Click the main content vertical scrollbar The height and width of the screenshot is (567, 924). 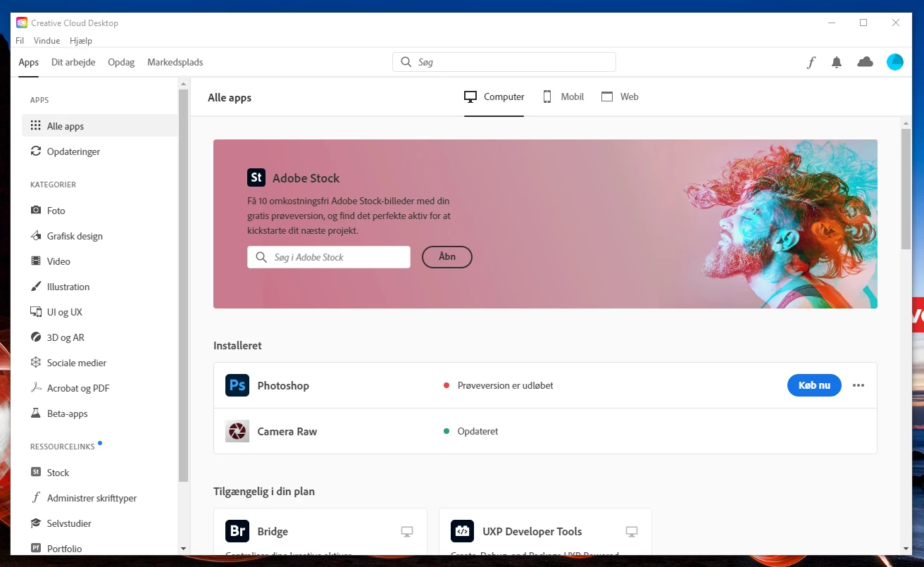coord(906,189)
